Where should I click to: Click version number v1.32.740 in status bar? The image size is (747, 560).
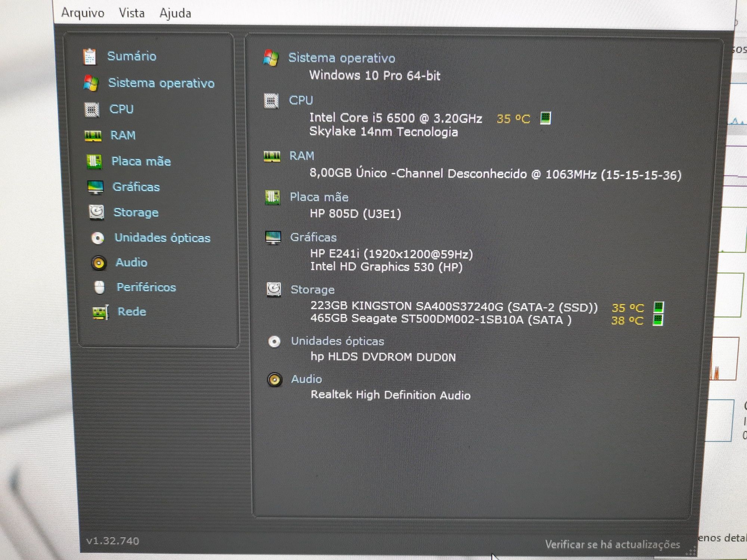[x=112, y=541]
